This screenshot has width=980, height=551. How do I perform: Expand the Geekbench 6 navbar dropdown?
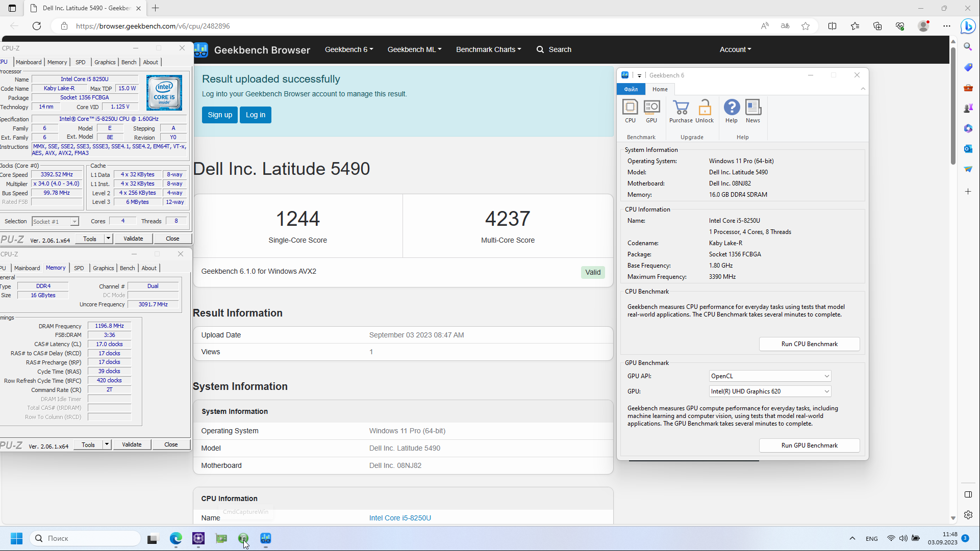[349, 49]
